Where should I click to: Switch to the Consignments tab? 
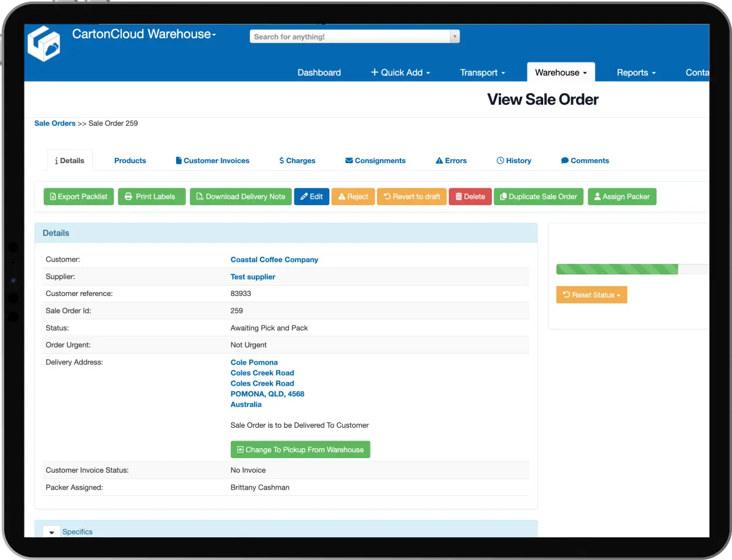click(x=375, y=160)
